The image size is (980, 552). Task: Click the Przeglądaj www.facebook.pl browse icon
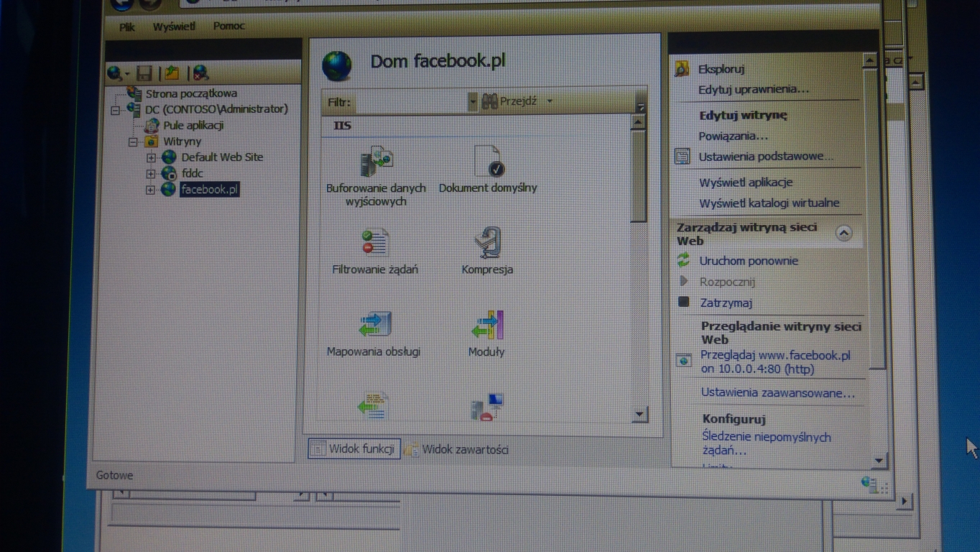684,360
